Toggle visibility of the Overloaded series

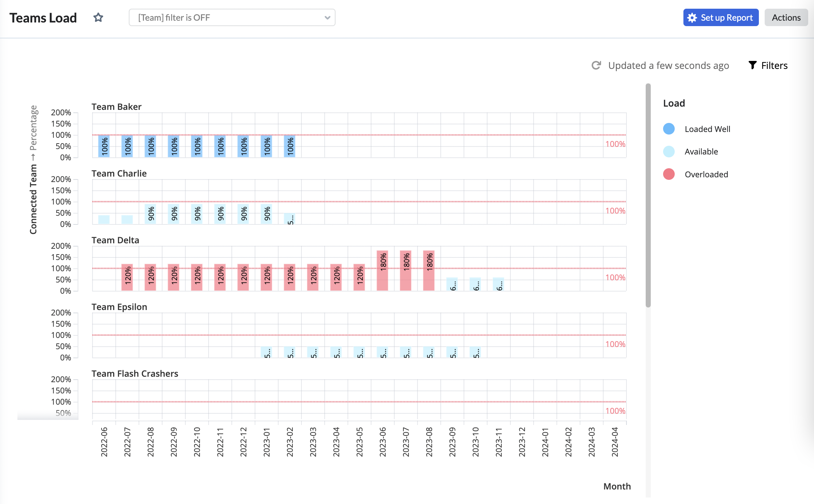(706, 174)
